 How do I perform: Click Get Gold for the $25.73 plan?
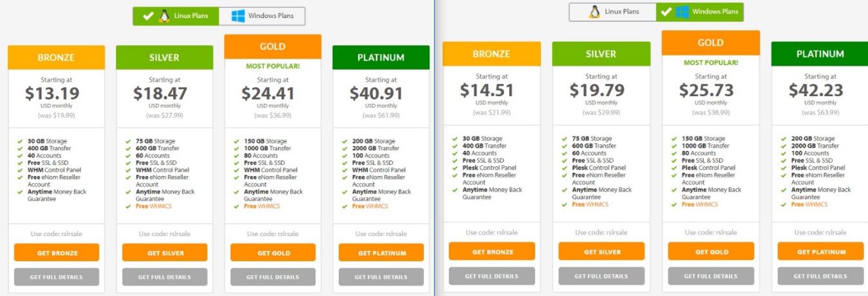point(711,252)
